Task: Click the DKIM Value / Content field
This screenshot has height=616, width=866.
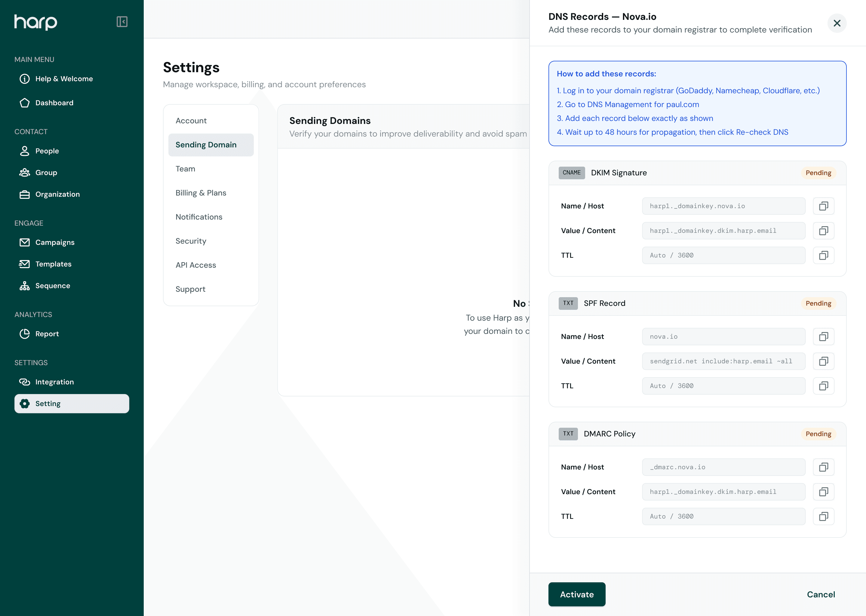Action: 723,231
